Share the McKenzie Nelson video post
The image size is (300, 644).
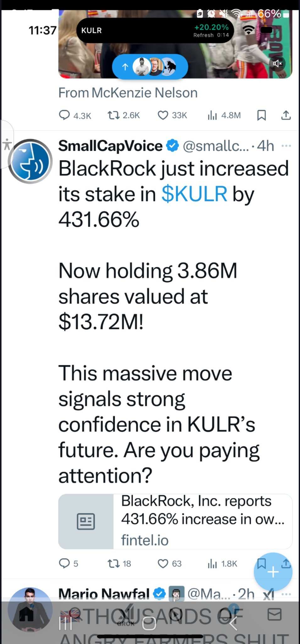pyautogui.click(x=286, y=115)
